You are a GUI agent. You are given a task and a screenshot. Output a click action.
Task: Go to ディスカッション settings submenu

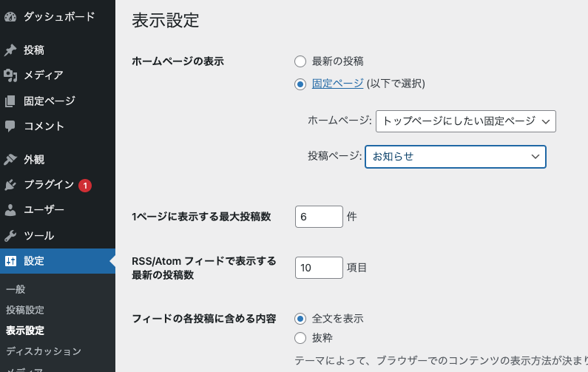43,351
